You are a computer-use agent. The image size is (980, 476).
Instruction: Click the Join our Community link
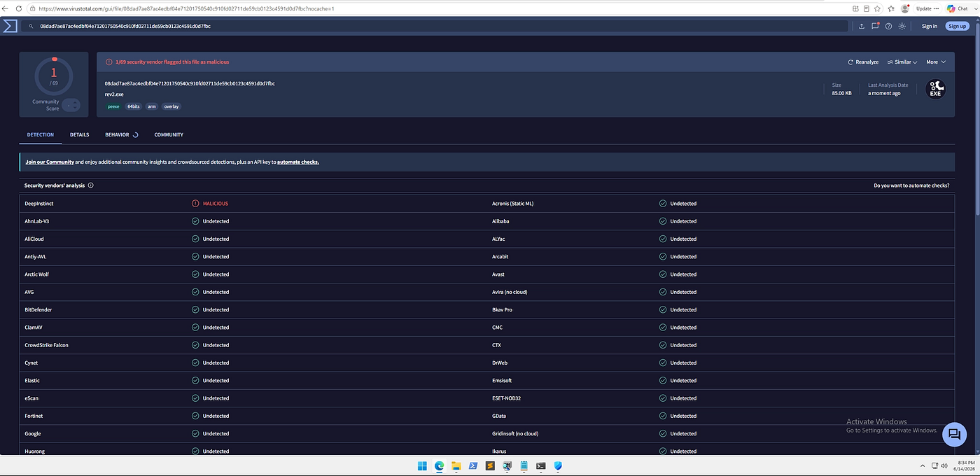pyautogui.click(x=50, y=162)
